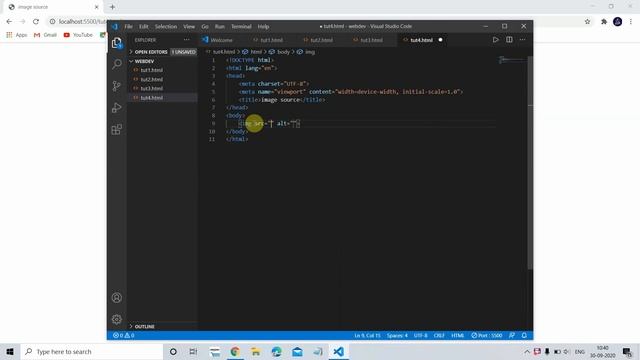Open Chrome extensions puzzle icon
Viewport: 640px width, 360px height.
pos(604,22)
